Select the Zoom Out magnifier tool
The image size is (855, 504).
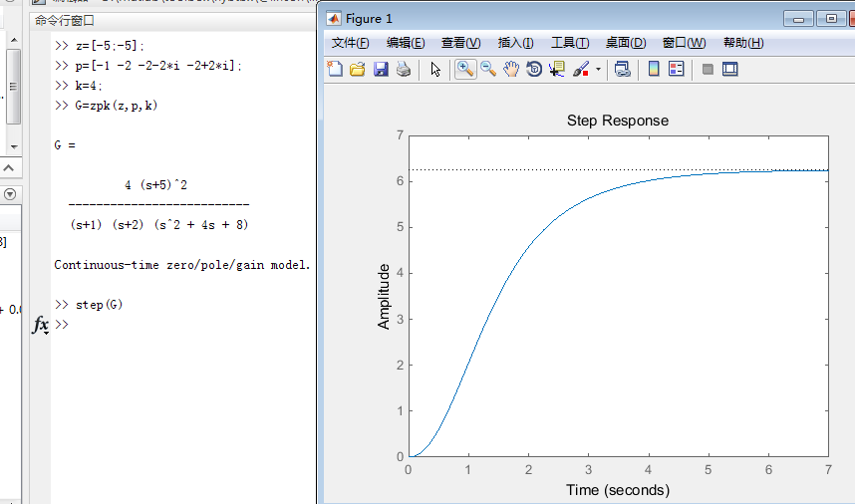tap(488, 69)
